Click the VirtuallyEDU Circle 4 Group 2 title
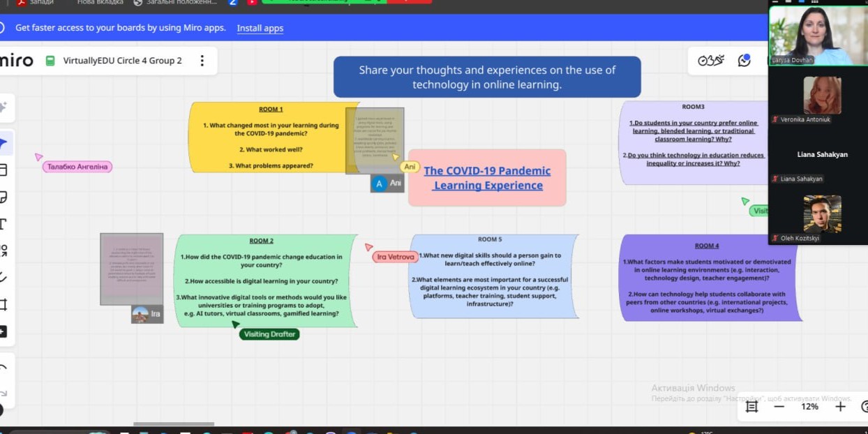Screen dimensions: 868x434 click(x=122, y=61)
